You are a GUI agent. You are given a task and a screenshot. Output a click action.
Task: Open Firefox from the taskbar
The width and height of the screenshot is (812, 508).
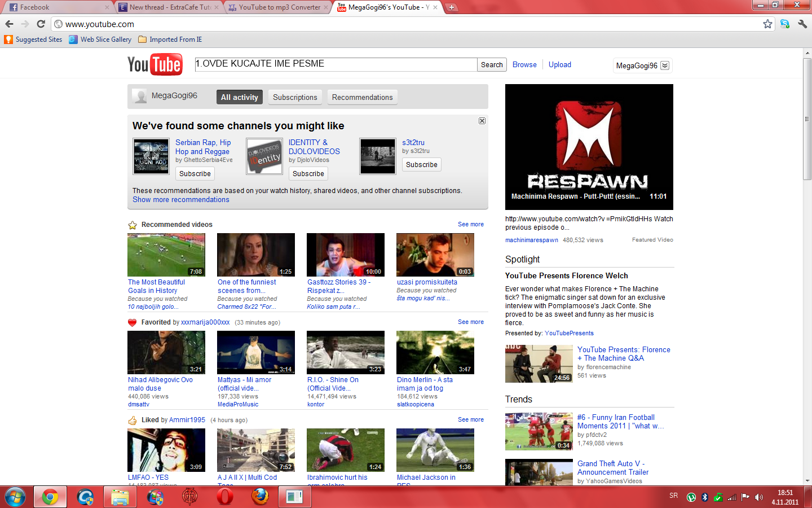[x=260, y=497]
